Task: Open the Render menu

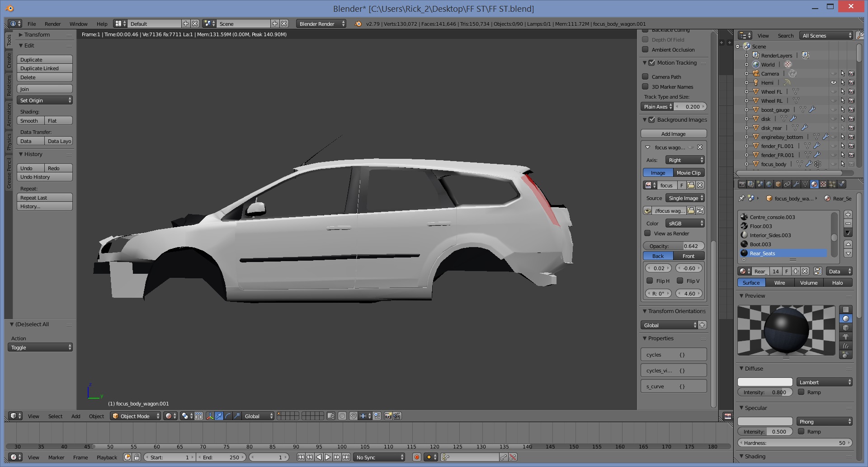Action: point(52,24)
